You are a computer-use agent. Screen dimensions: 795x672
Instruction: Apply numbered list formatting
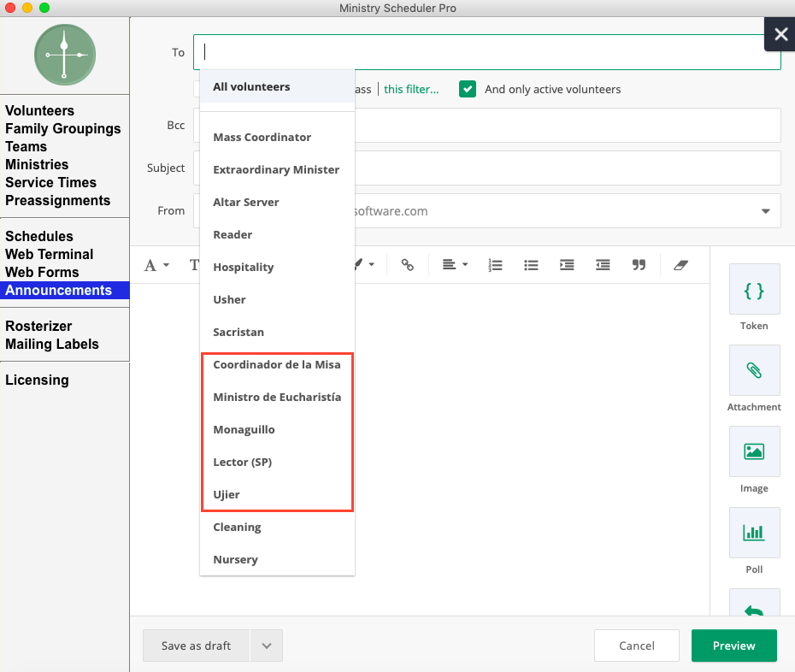click(x=495, y=265)
